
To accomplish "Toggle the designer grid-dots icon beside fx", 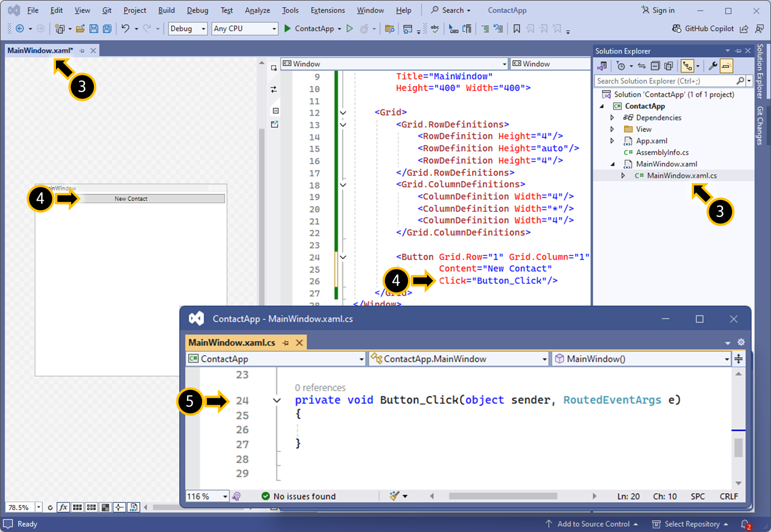I will [77, 507].
